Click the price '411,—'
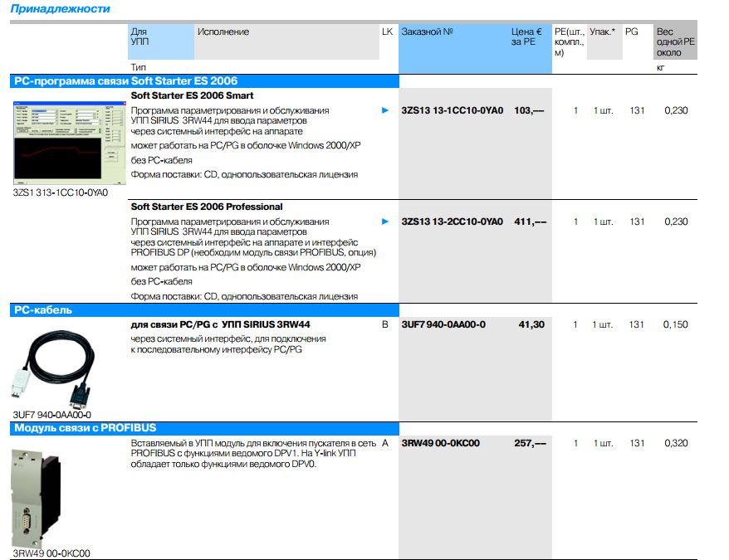The image size is (729, 560). pos(530,222)
